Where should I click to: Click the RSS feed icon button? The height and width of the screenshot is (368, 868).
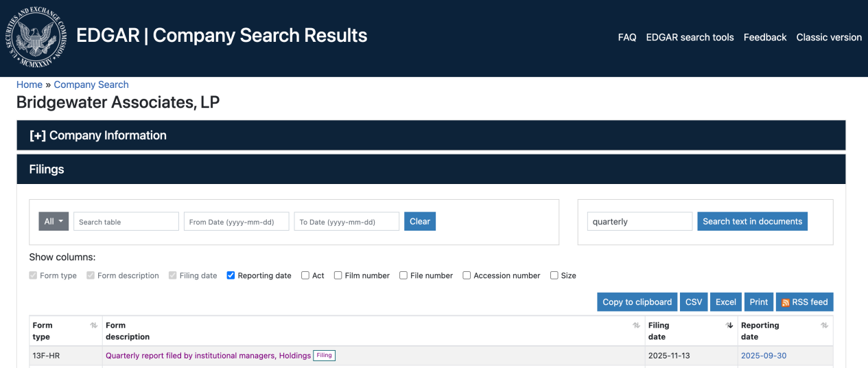805,302
